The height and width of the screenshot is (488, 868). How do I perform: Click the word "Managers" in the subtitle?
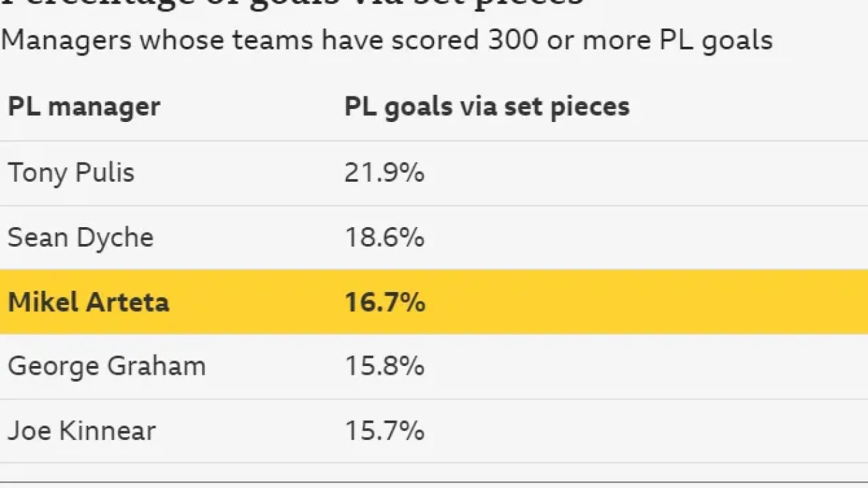(x=66, y=41)
